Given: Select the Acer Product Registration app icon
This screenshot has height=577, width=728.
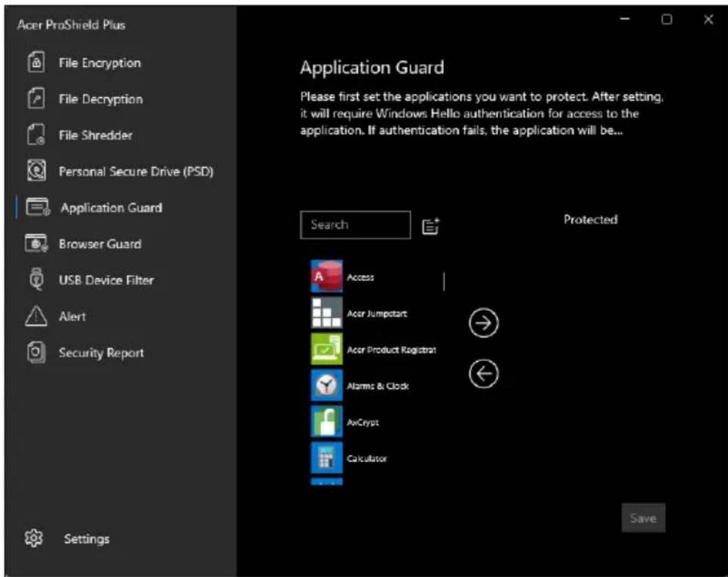Looking at the screenshot, I should tap(327, 349).
